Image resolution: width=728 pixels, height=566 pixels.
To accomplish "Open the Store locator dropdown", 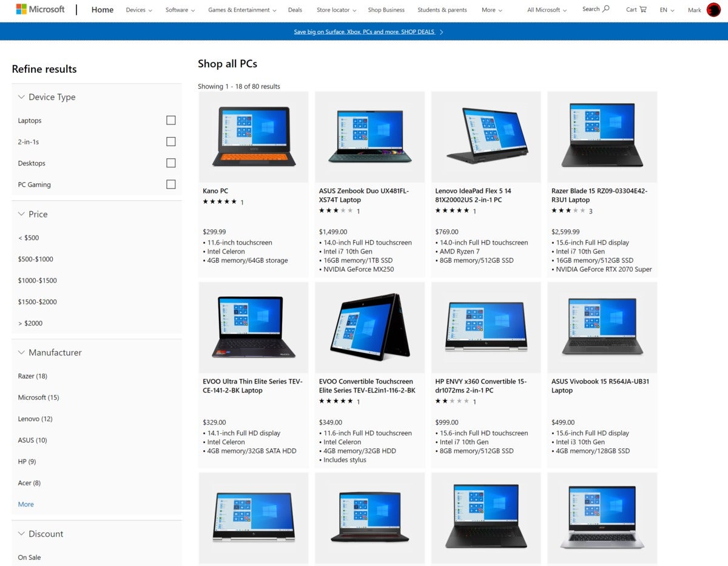I will point(337,10).
